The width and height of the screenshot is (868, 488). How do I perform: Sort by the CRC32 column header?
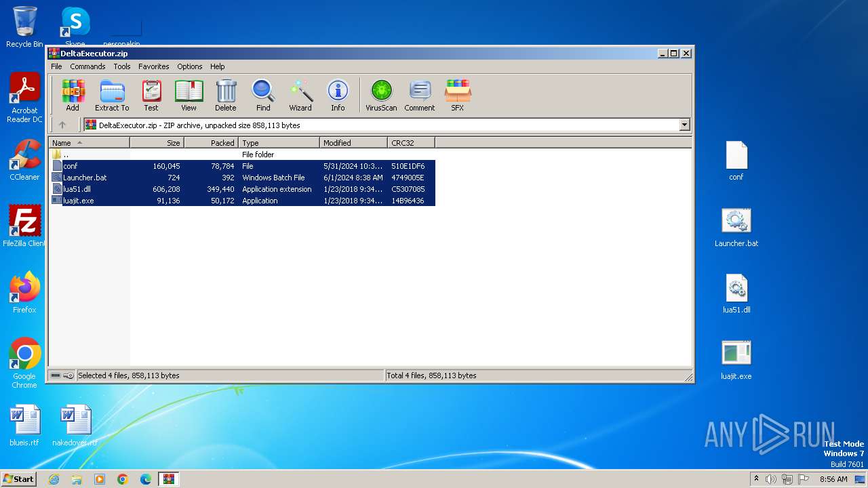(x=411, y=143)
